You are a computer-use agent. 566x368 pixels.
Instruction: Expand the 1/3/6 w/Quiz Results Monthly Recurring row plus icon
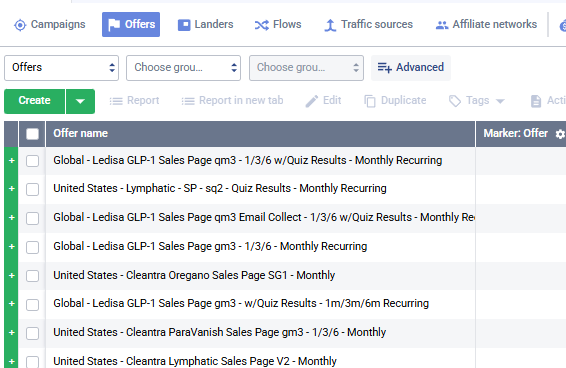12,160
